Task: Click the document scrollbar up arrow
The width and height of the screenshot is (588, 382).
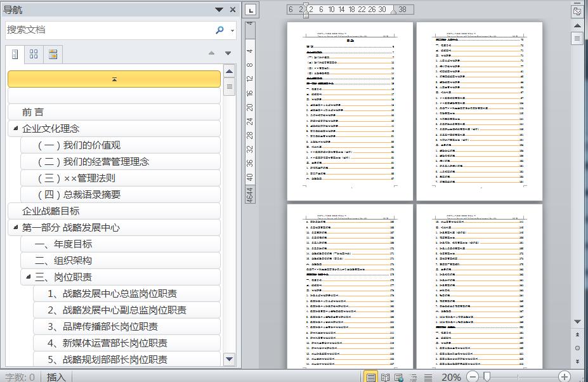Action: [577, 25]
